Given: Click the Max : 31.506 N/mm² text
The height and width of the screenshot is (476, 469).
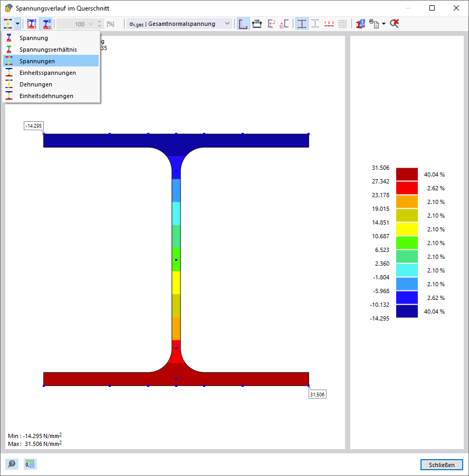Looking at the screenshot, I should pyautogui.click(x=35, y=443).
